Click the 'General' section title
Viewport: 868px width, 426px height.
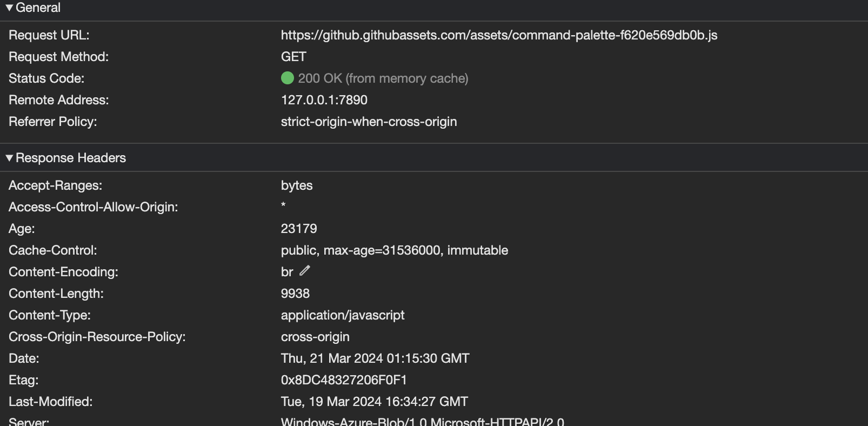(x=38, y=8)
